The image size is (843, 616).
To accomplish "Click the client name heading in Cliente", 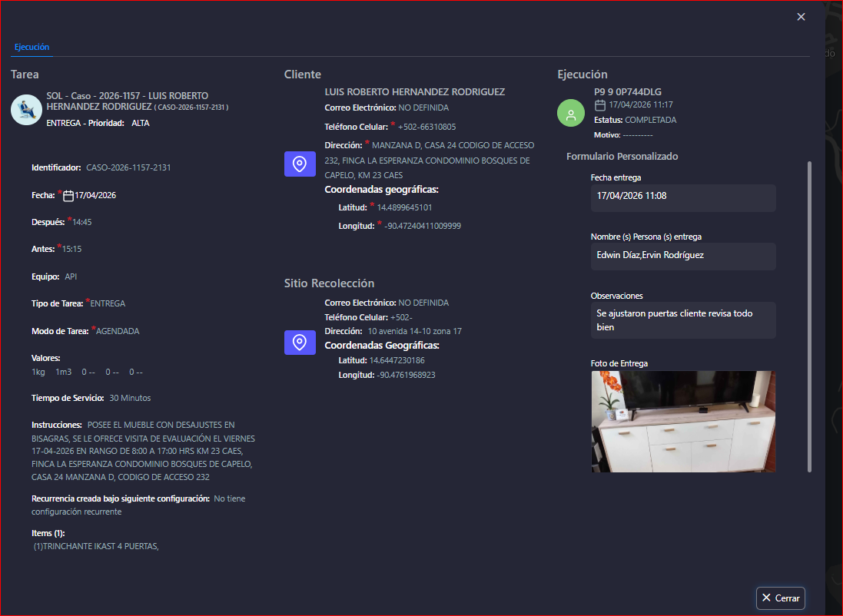I will 415,92.
